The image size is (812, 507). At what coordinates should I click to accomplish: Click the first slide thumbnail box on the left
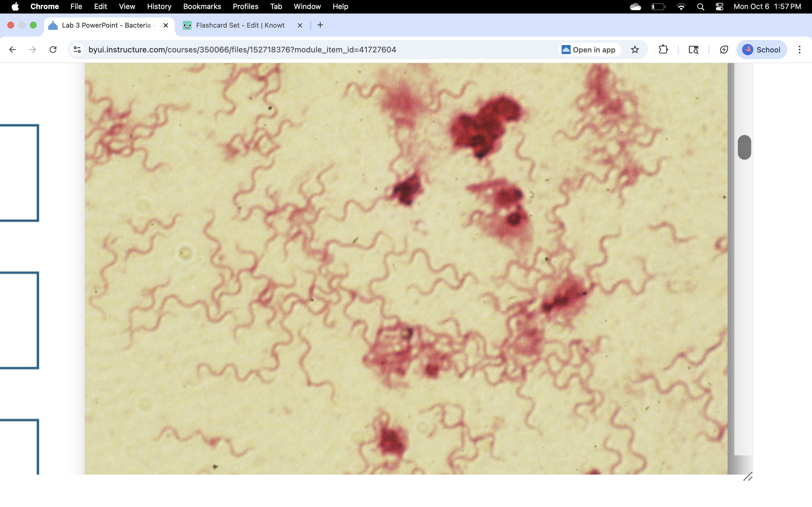pyautogui.click(x=18, y=173)
